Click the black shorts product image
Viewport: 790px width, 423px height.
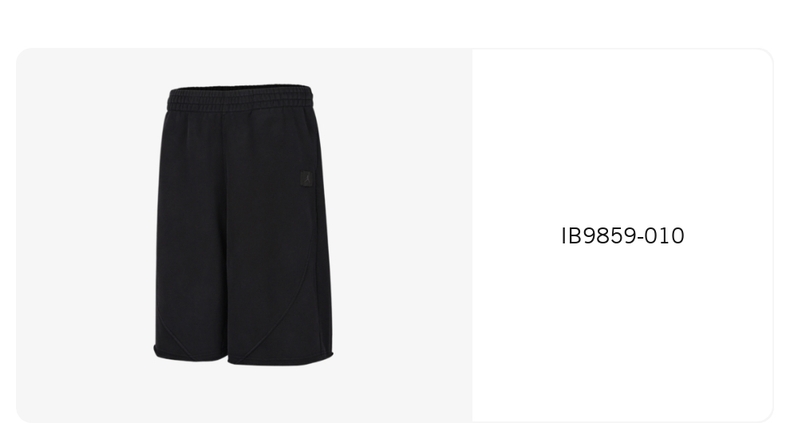coord(243,225)
